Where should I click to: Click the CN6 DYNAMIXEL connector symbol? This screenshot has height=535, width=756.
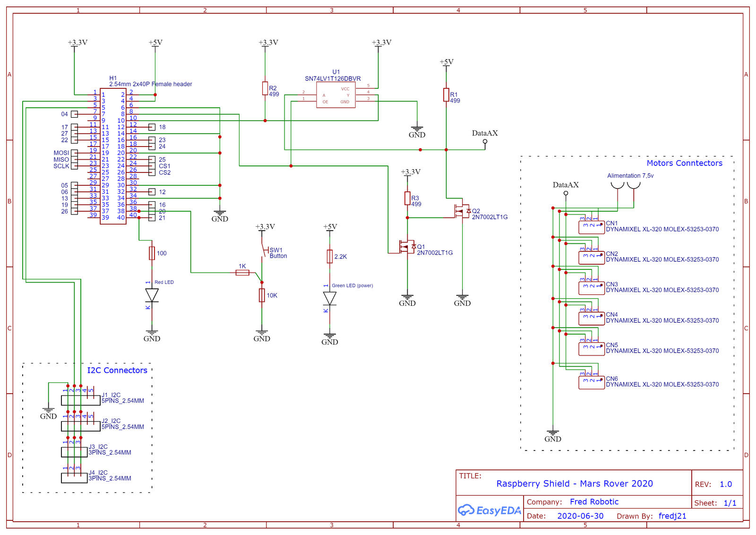click(592, 382)
